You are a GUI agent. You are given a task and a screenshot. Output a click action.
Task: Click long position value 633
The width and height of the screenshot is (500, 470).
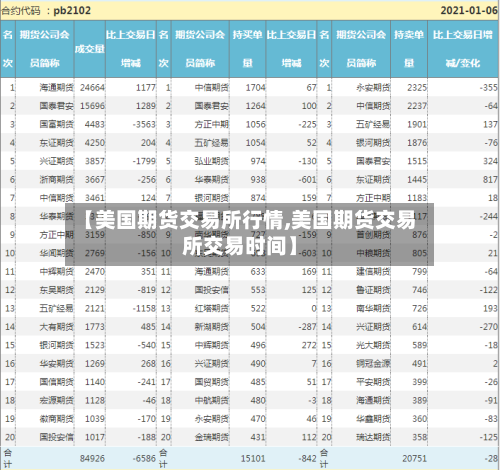tap(258, 272)
